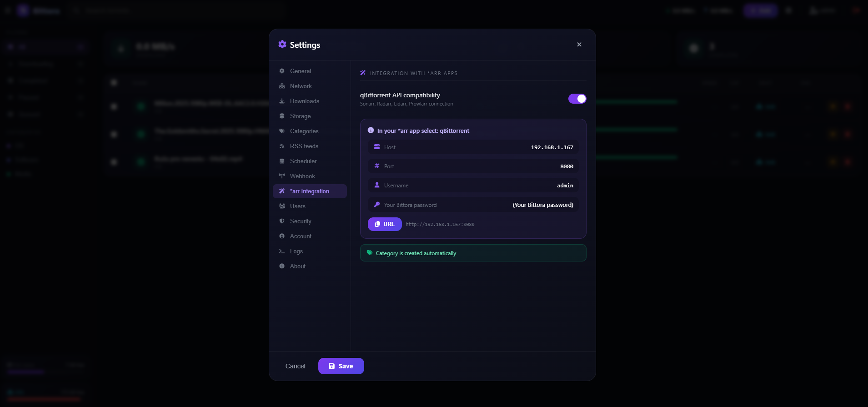The height and width of the screenshot is (407, 868).
Task: Click the shield icon next to Security
Action: point(282,221)
